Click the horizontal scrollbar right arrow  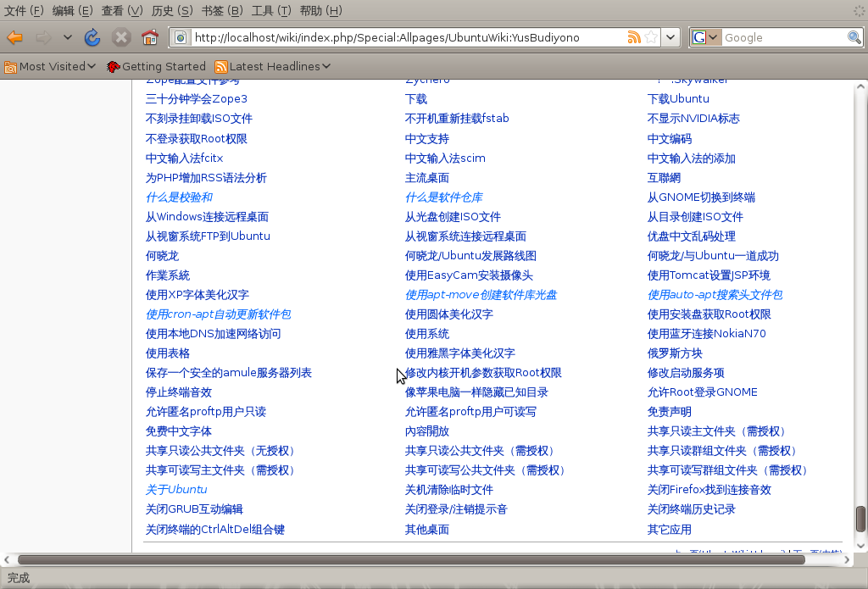tap(847, 559)
